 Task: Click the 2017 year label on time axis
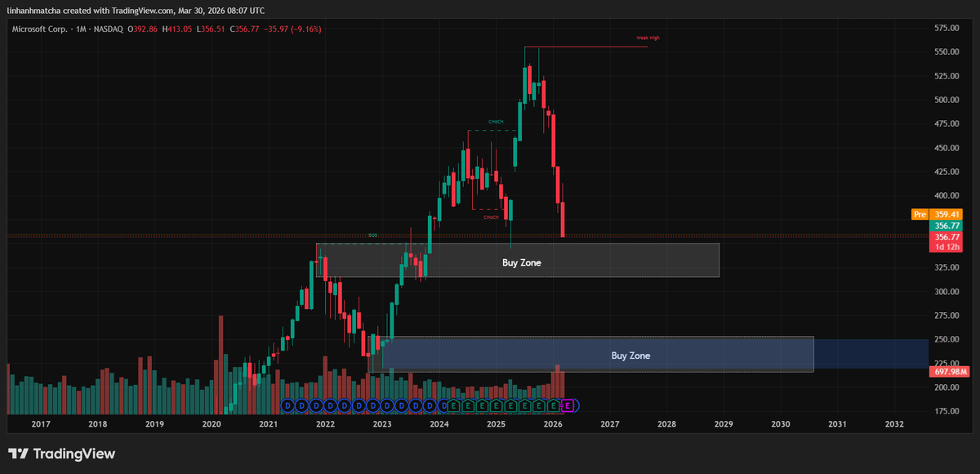tap(41, 424)
